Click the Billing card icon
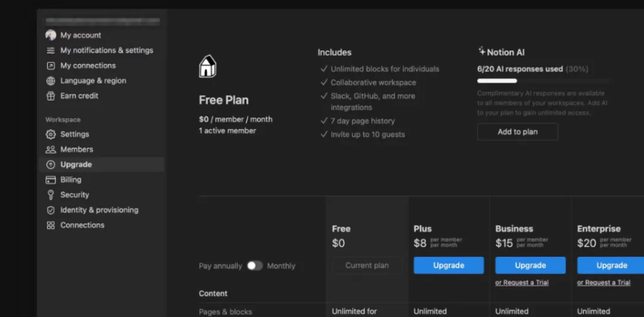Viewport: 644px width, 317px height. 50,179
